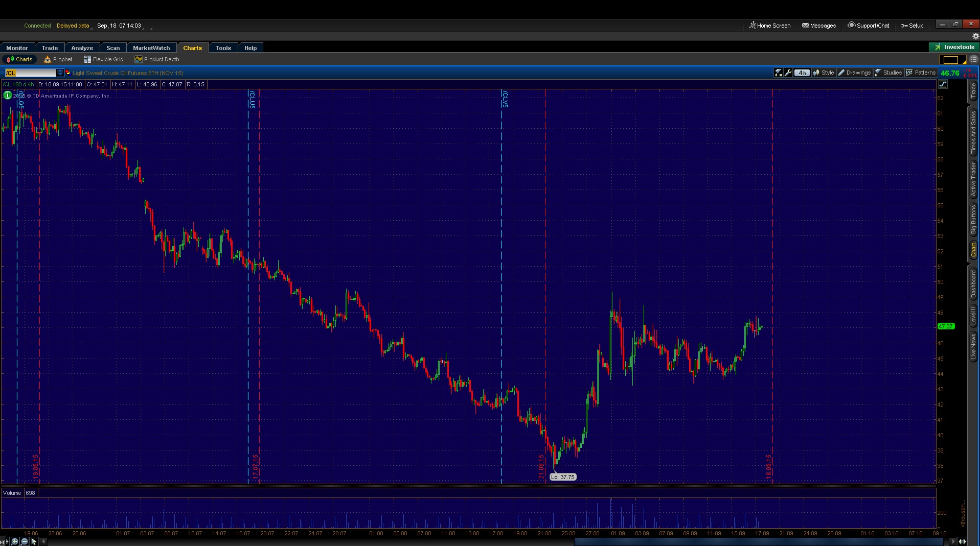Click the last price 46.76

(x=950, y=73)
